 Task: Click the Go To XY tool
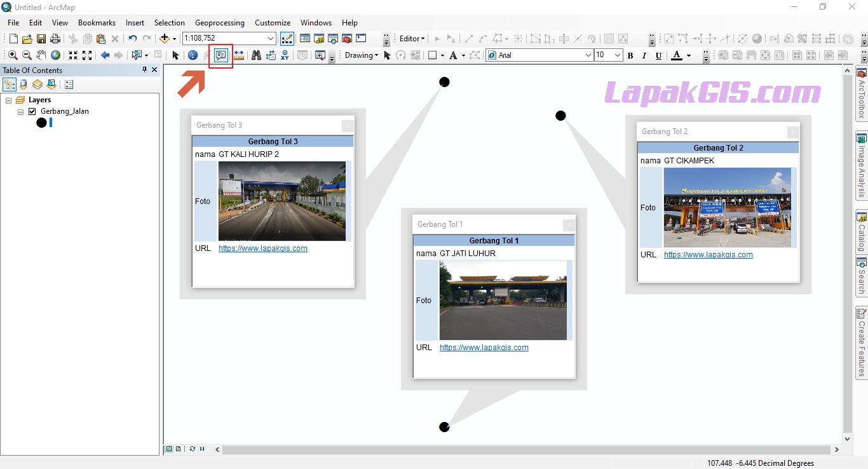tap(285, 55)
